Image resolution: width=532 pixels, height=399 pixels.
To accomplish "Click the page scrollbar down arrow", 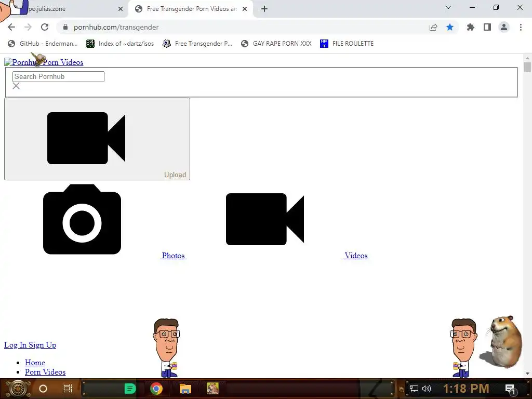I will pyautogui.click(x=527, y=374).
